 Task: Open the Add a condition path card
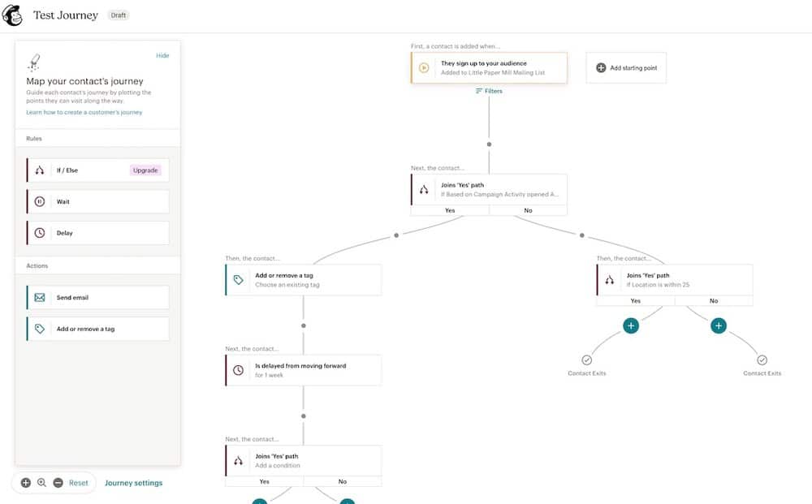[304, 460]
